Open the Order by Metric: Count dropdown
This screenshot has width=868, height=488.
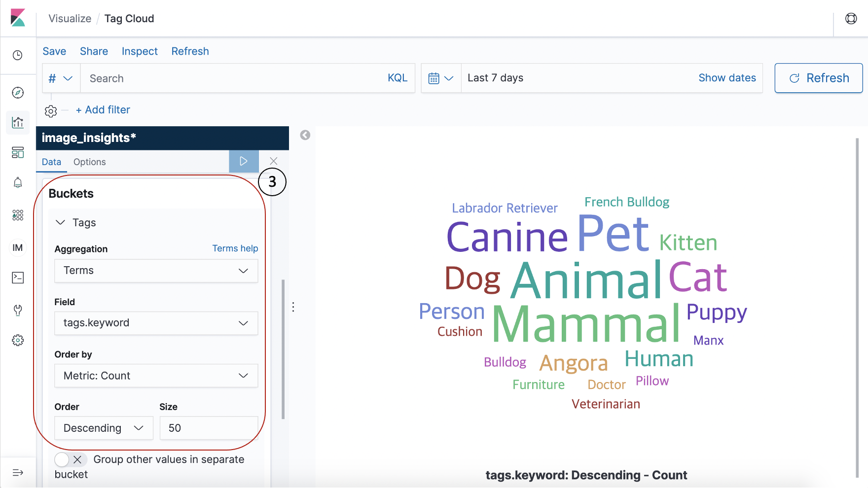156,376
